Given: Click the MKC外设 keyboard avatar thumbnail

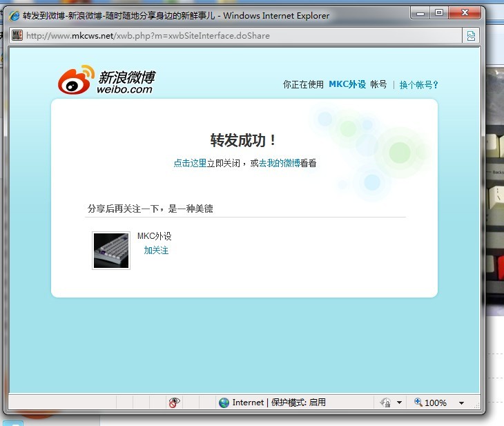Looking at the screenshot, I should (x=111, y=251).
